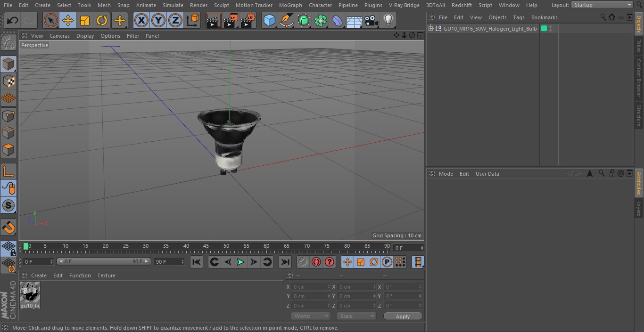Screen dimensions: 644x332
Task: Render to Picture Viewer
Action: tap(231, 20)
